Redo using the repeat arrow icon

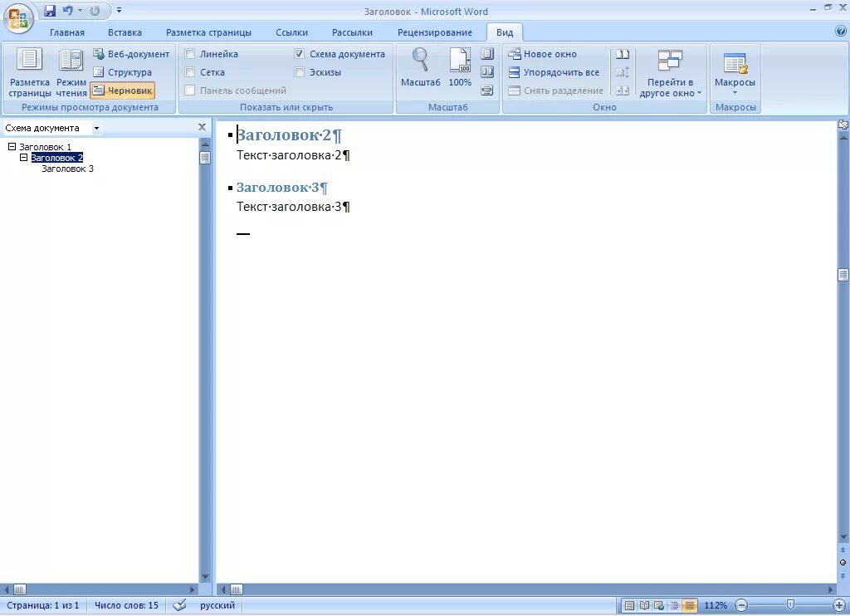tap(95, 10)
